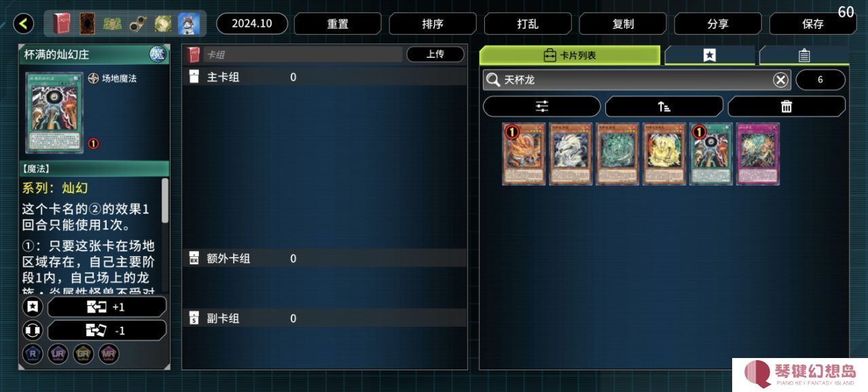Image resolution: width=868 pixels, height=392 pixels.
Task: Choose the card back sleeve icon
Action: [88, 24]
